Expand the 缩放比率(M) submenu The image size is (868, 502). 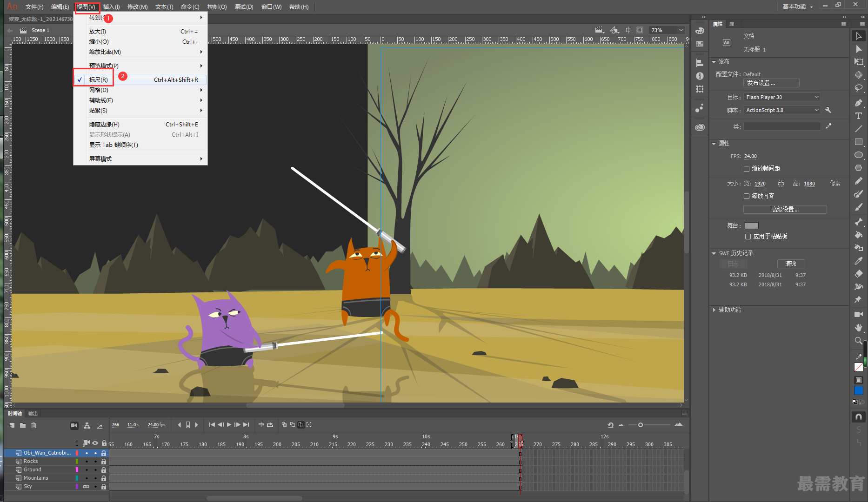click(140, 52)
